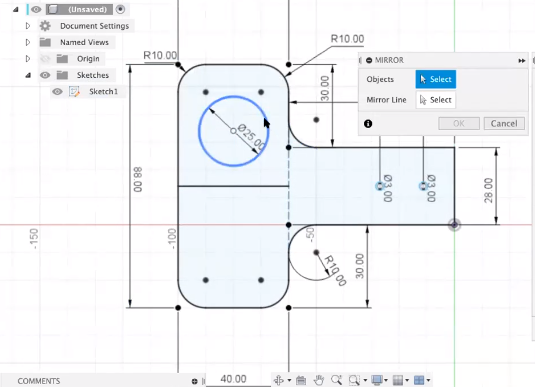
Task: Click the 28.00 dimension label
Action: click(x=489, y=190)
